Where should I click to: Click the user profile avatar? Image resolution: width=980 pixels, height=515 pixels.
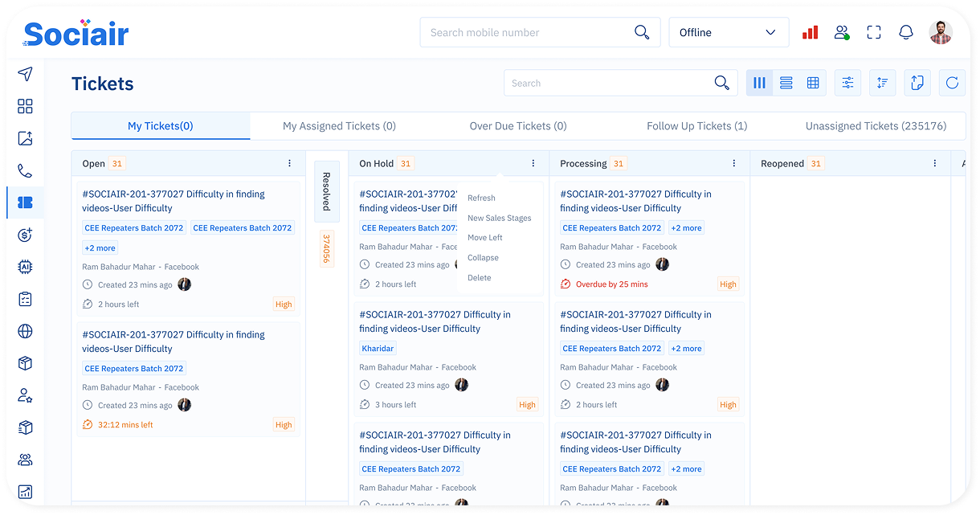coord(940,33)
